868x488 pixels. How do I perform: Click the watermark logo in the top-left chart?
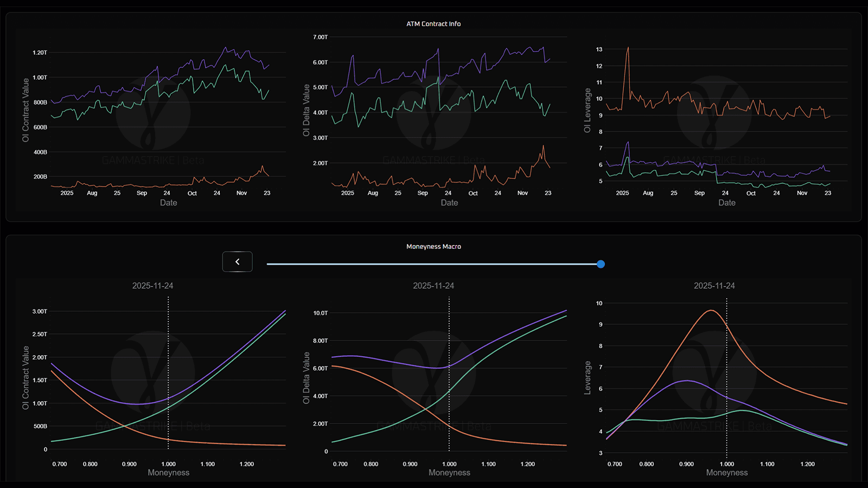click(x=153, y=113)
